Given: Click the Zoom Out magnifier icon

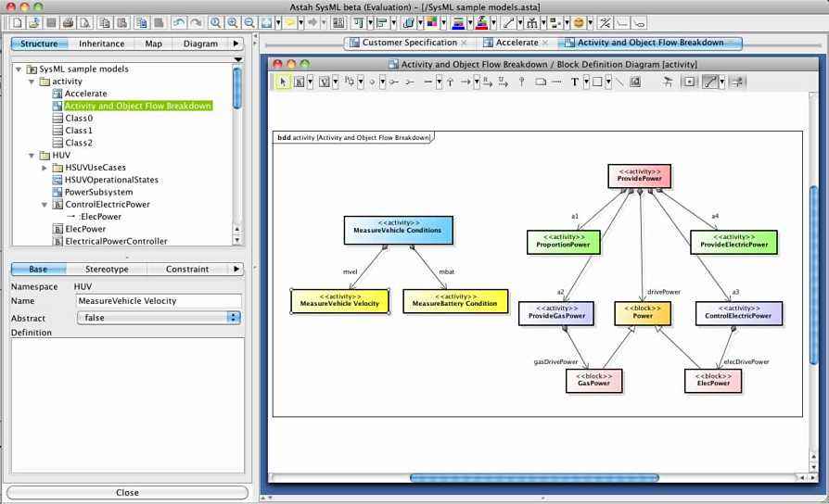Looking at the screenshot, I should coord(249,22).
